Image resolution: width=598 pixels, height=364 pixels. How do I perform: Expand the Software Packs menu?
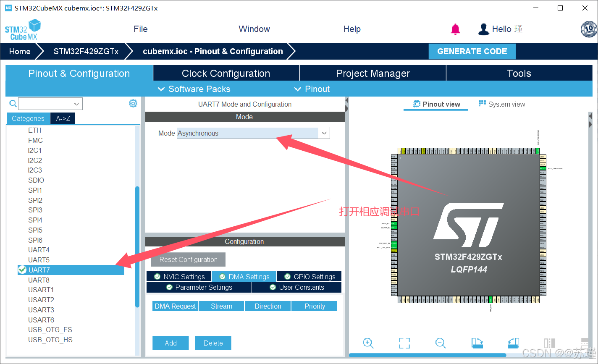[x=194, y=89]
